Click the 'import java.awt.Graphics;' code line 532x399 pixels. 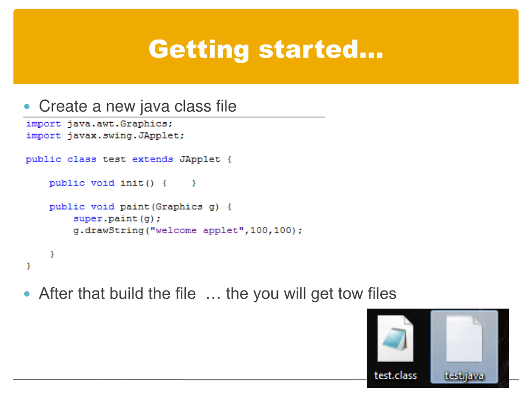coord(99,124)
